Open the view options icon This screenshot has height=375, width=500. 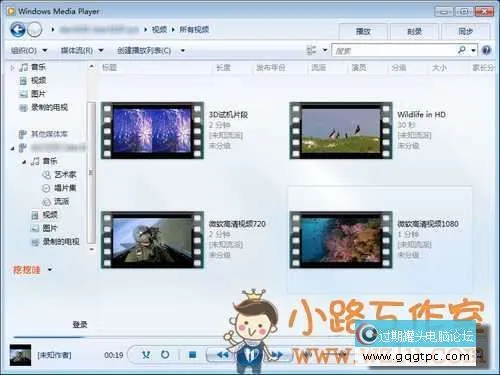click(311, 50)
